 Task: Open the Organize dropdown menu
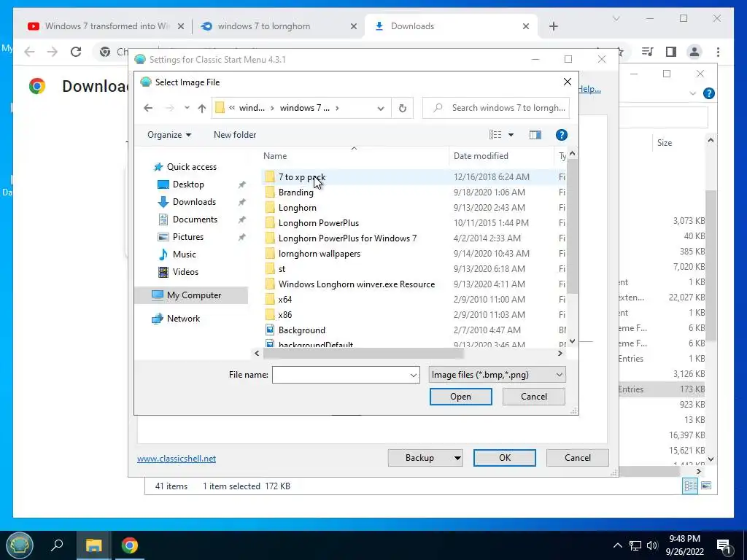tap(169, 135)
